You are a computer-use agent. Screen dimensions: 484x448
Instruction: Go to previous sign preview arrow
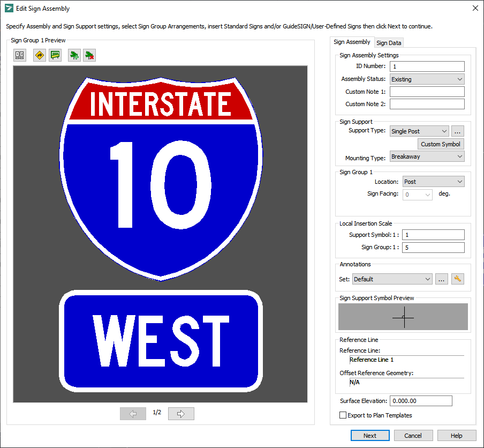tap(133, 414)
